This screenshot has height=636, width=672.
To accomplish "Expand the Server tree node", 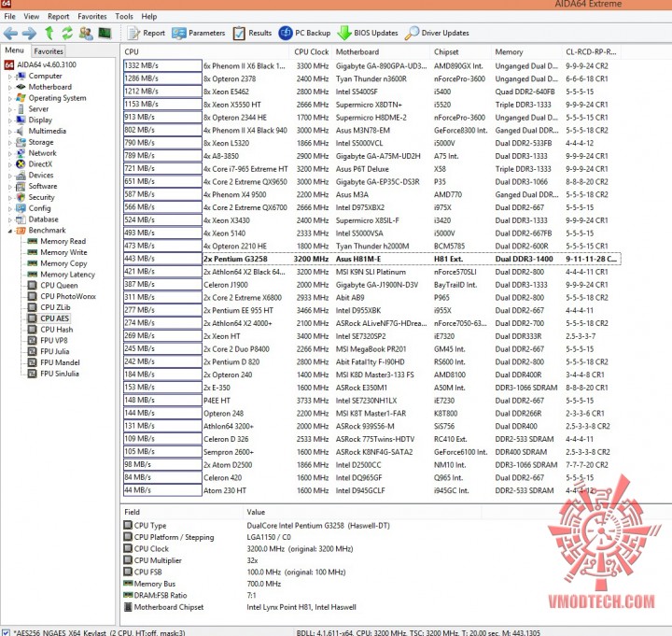I will tap(10, 110).
